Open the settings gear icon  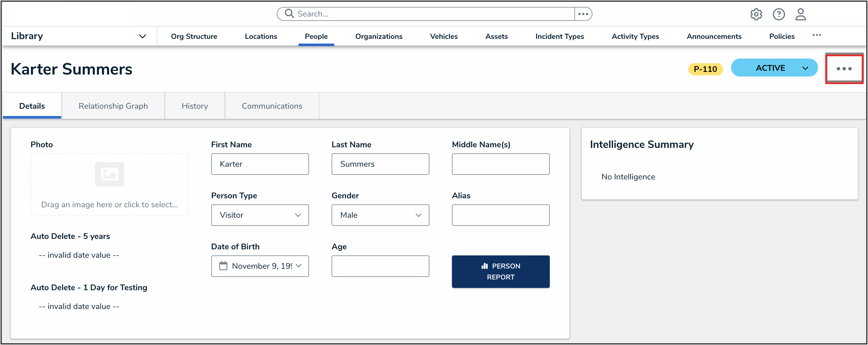[756, 14]
